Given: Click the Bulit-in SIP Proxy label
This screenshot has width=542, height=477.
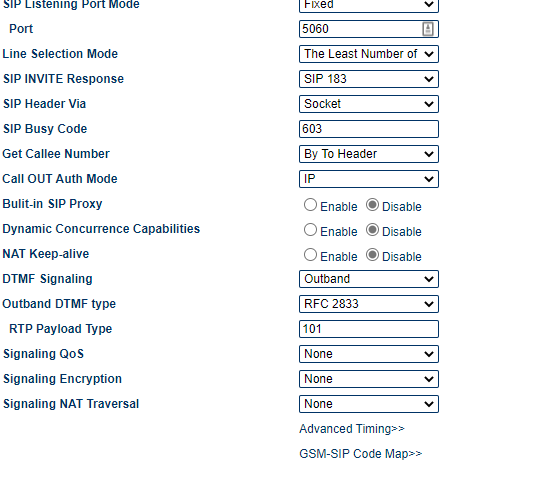Looking at the screenshot, I should pyautogui.click(x=52, y=204).
